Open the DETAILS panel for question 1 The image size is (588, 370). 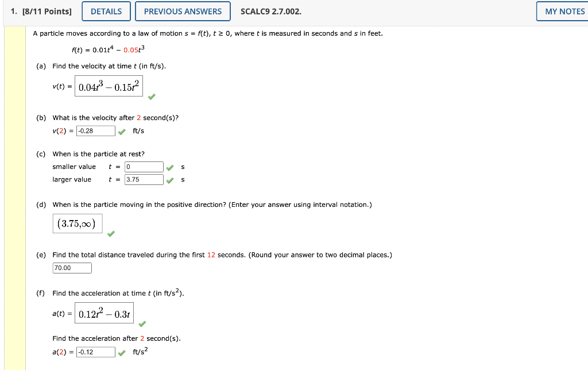[x=106, y=11]
